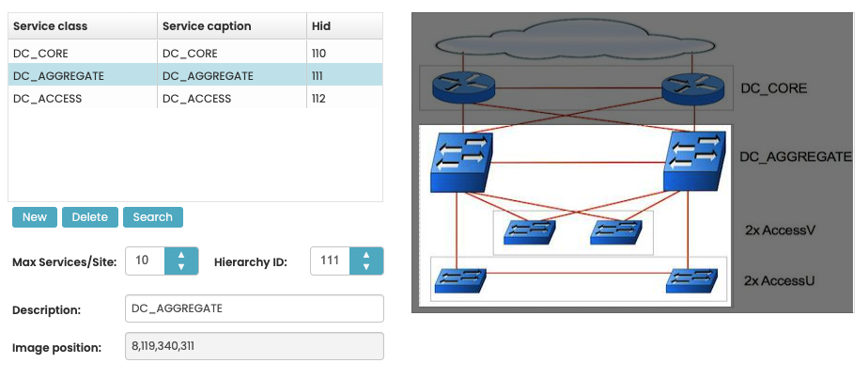This screenshot has height=379, width=868.
Task: Decrement Hierarchy ID using down arrow
Action: point(366,268)
